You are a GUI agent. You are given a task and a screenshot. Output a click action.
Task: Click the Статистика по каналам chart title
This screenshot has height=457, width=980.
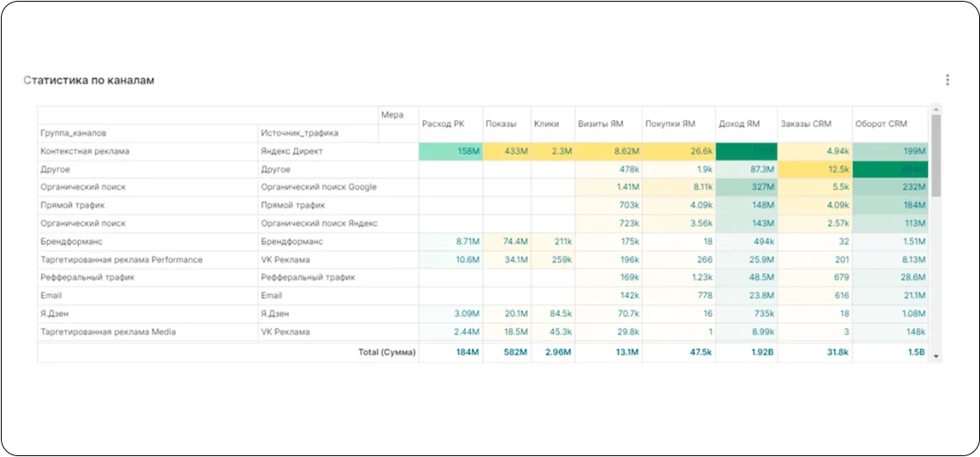(88, 80)
